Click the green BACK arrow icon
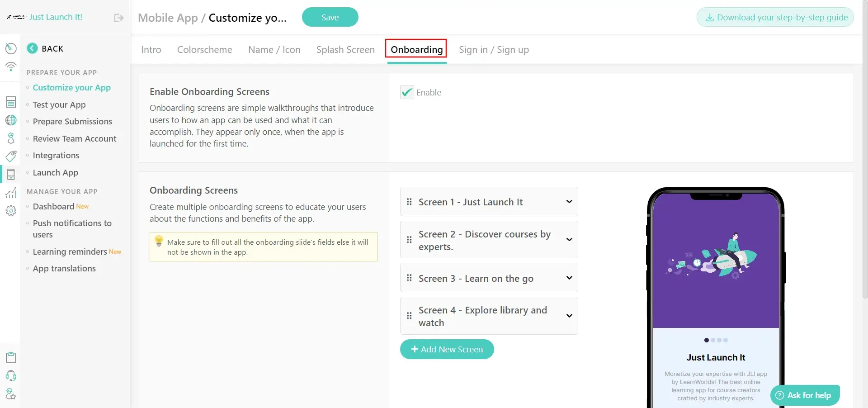 32,48
